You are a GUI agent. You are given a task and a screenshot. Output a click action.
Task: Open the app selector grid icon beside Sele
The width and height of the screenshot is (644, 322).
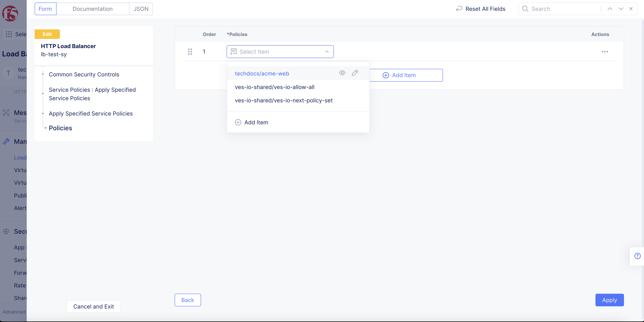click(9, 34)
